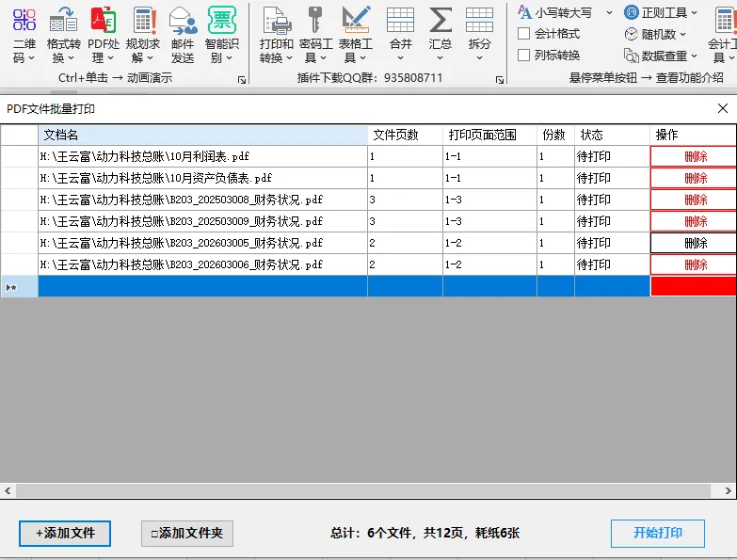The width and height of the screenshot is (737, 560).
Task: Click the horizontal scrollbar left arrow
Action: [x=8, y=491]
